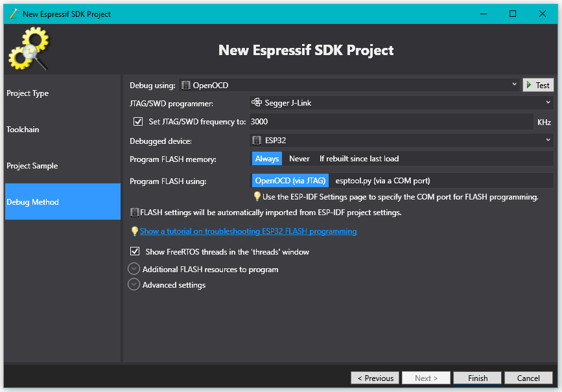Click the lightbulb icon beside the tutorial link
Viewport: 562px width, 392px height.
click(x=135, y=231)
